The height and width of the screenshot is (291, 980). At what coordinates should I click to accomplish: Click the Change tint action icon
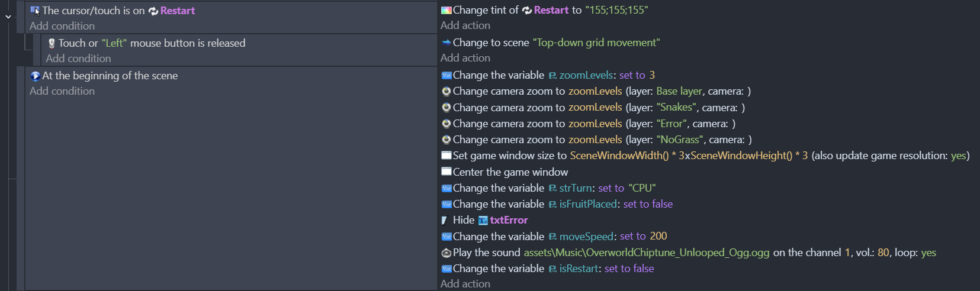pos(446,10)
